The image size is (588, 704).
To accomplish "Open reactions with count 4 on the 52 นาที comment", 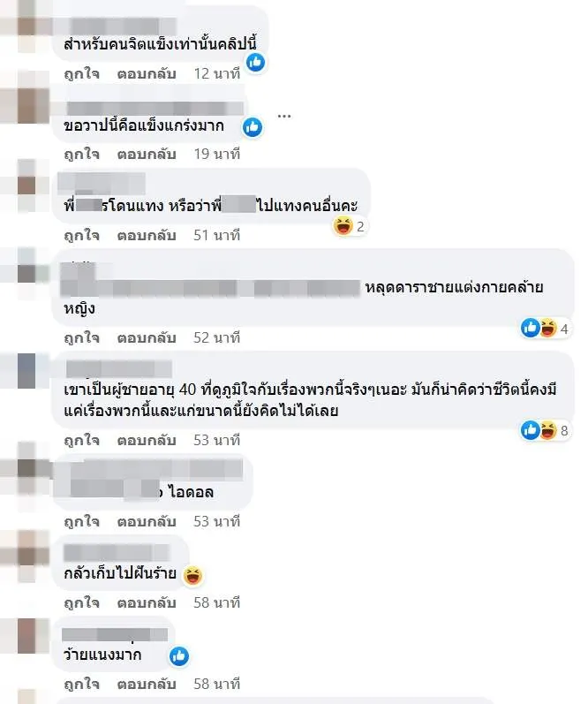I will click(545, 329).
